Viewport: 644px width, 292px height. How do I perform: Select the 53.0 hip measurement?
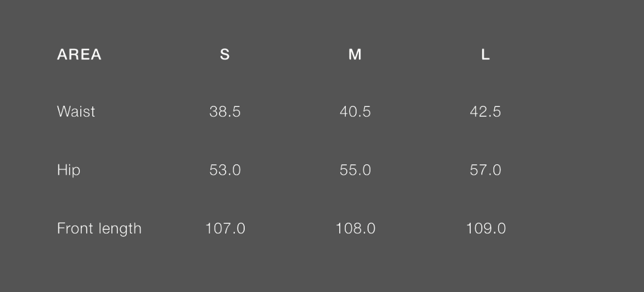pyautogui.click(x=224, y=170)
